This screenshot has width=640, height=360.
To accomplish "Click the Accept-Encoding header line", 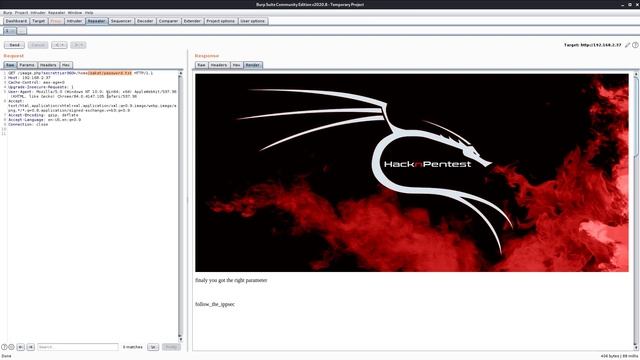I will coord(43,115).
